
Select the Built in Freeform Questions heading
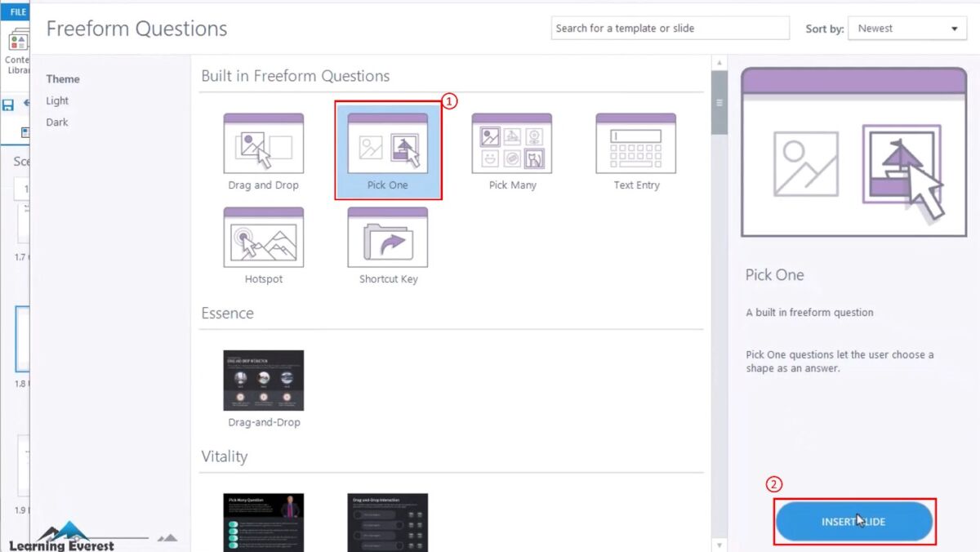click(x=296, y=76)
